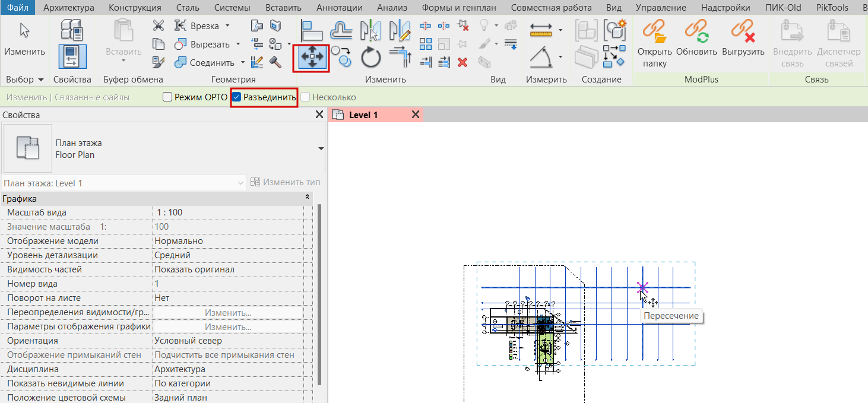The height and width of the screenshot is (403, 868).
Task: Click the red X Delete icon
Action: click(463, 62)
